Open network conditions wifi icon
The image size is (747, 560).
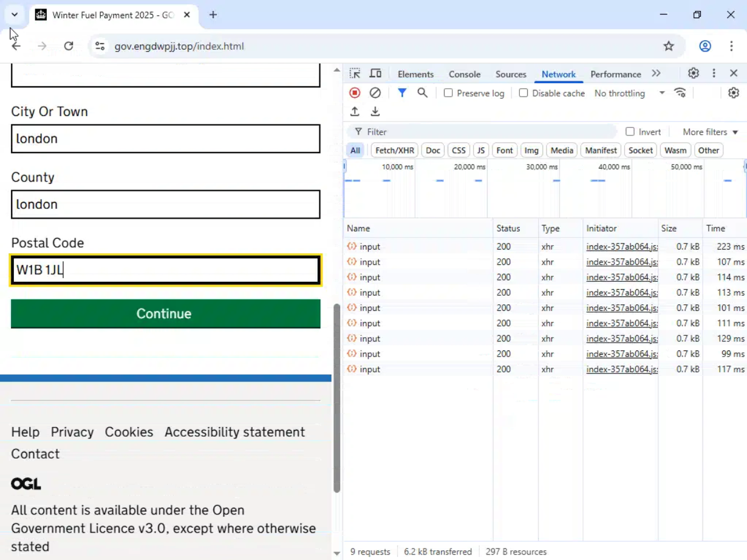[680, 93]
